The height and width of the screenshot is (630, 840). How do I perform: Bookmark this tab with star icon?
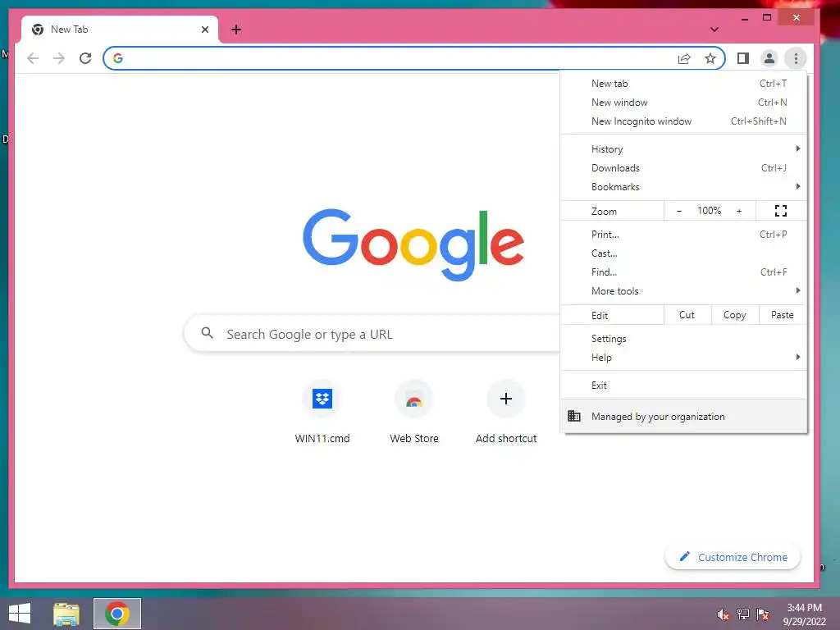710,58
